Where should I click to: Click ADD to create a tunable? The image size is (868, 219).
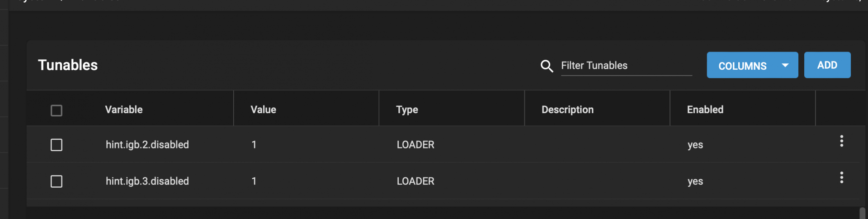point(827,65)
